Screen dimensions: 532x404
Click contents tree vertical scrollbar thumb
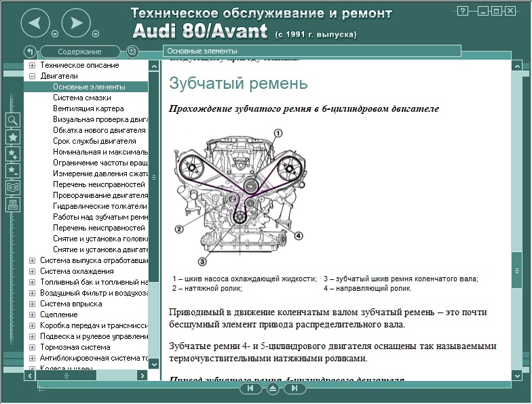coord(154,177)
